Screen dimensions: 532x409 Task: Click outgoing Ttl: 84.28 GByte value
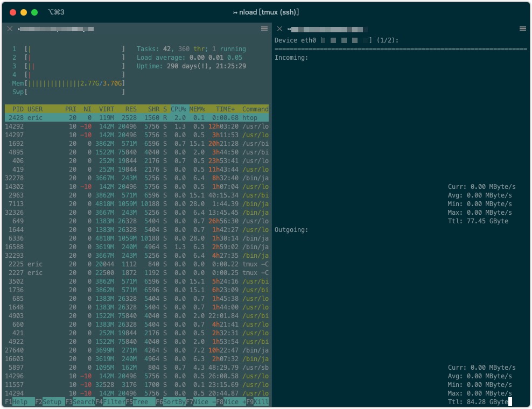coord(478,402)
